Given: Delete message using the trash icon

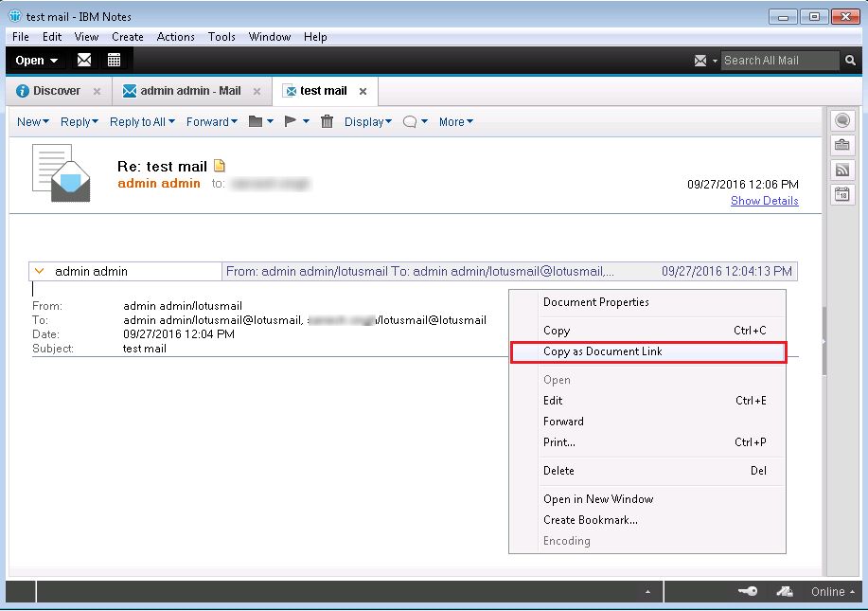Looking at the screenshot, I should point(328,121).
